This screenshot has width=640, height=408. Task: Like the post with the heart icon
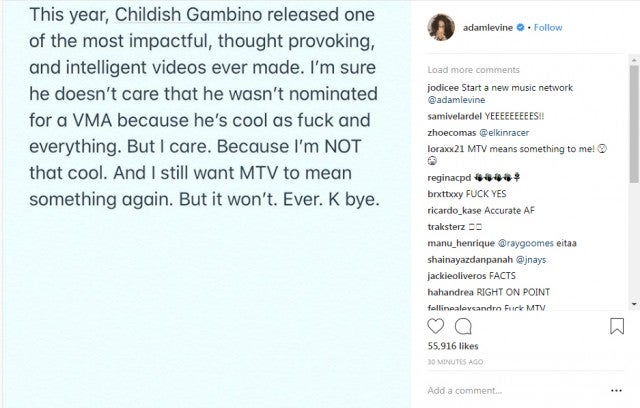coord(436,326)
